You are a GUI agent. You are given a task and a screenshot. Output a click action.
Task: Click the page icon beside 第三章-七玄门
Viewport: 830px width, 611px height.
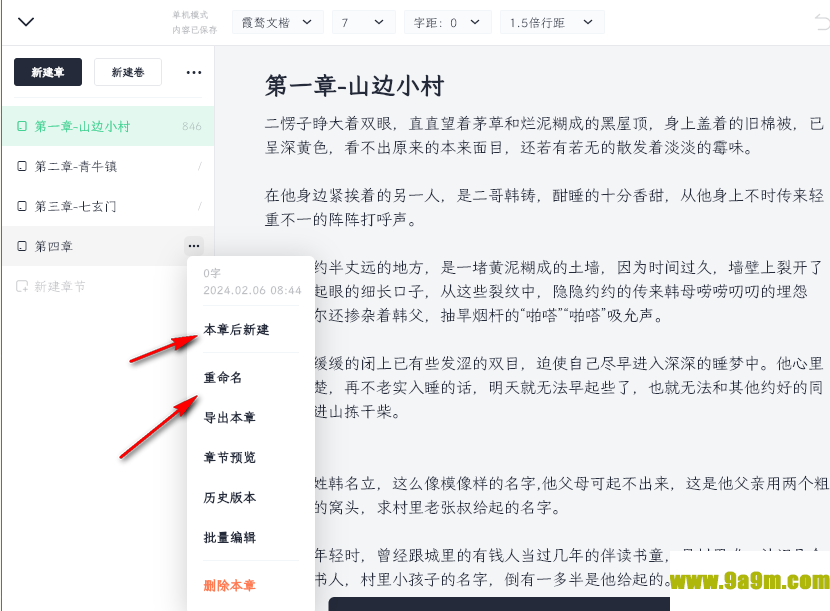coord(22,207)
